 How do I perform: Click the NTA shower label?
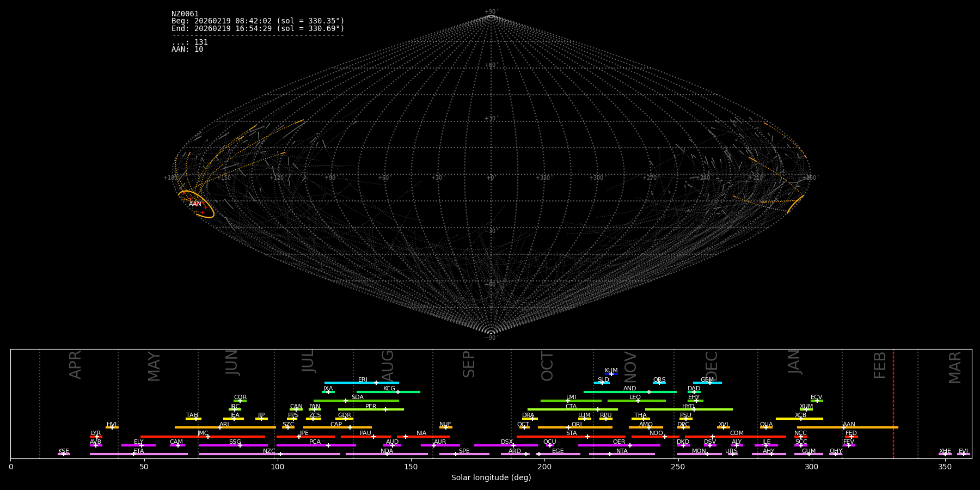coord(622,451)
